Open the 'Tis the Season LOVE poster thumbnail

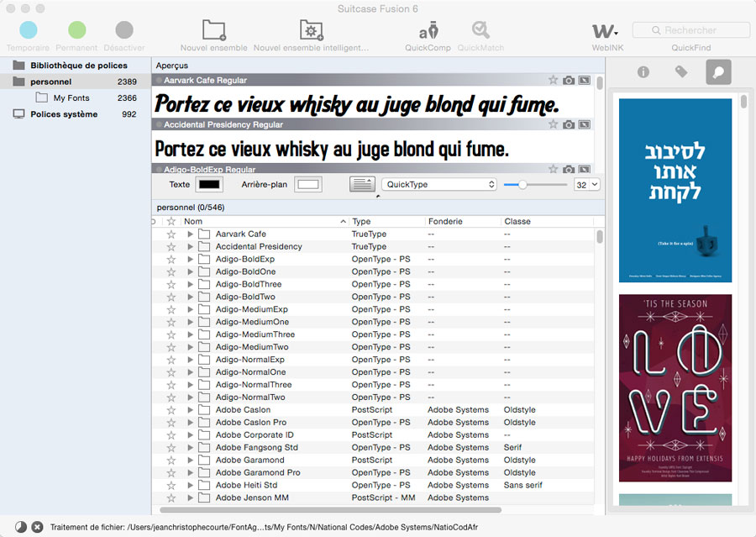675,388
